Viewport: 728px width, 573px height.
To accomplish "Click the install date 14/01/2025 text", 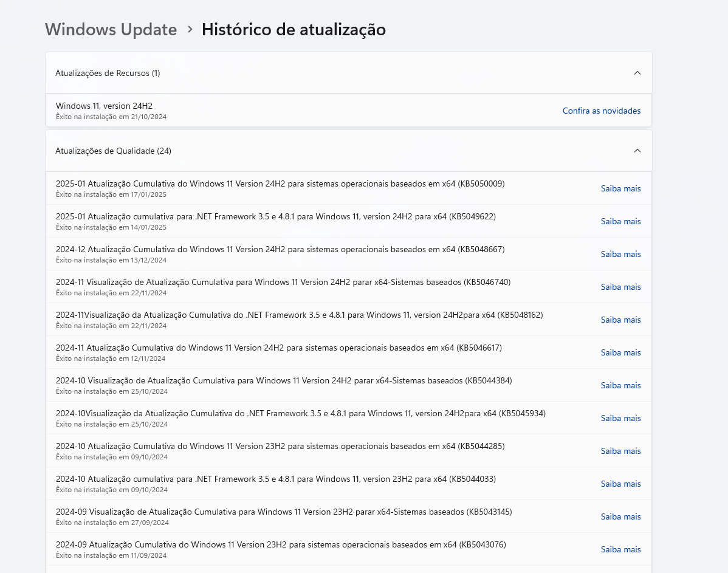I will tap(148, 227).
